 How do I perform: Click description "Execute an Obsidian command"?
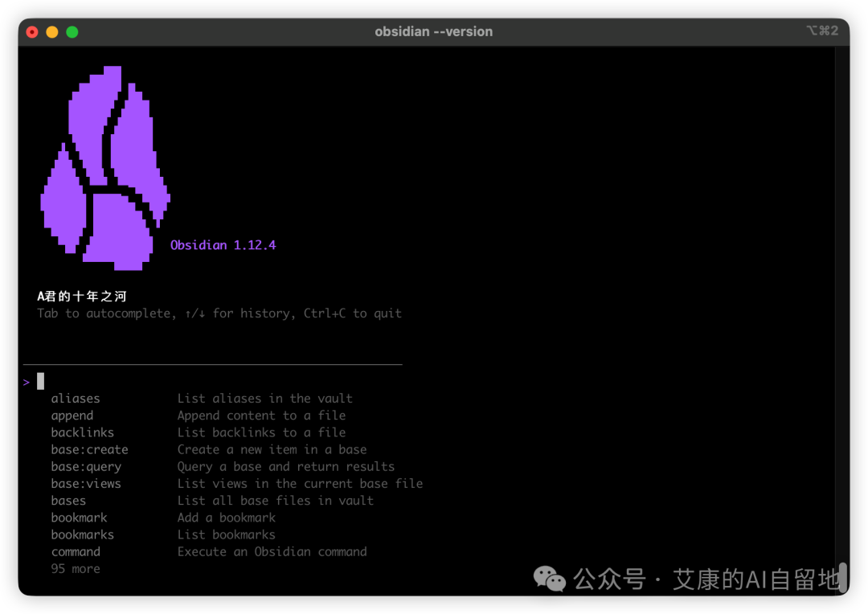(272, 552)
